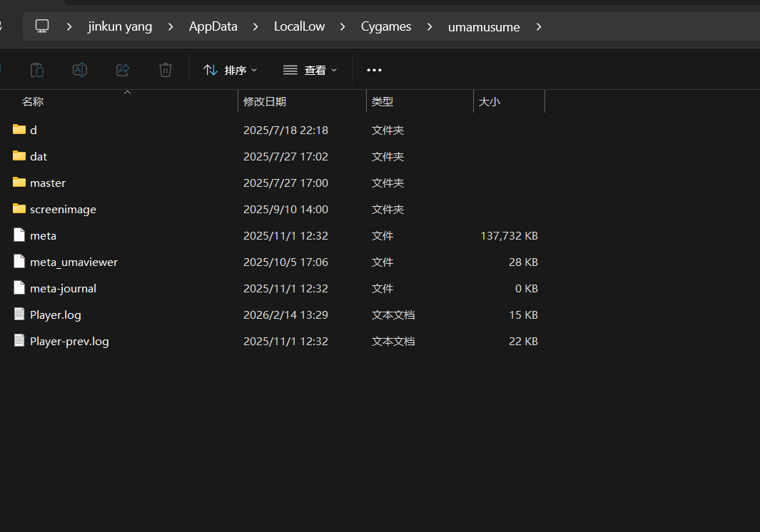
Task: Click the Paste toolbar icon
Action: (37, 70)
